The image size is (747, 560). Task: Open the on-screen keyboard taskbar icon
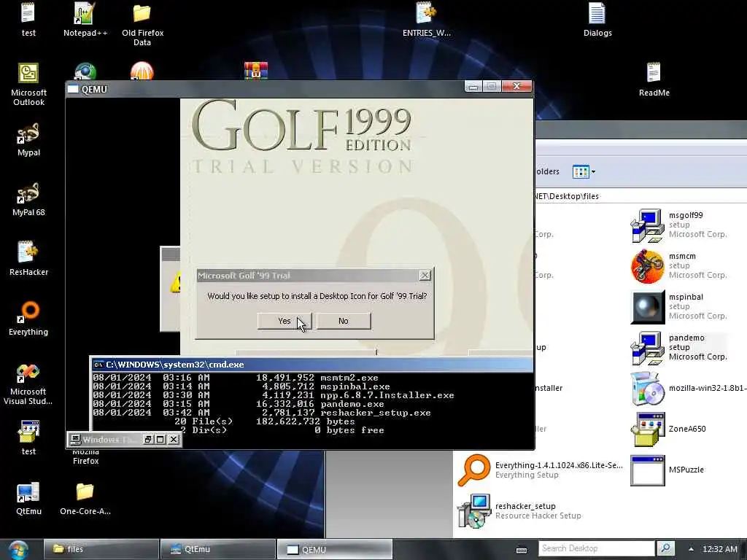522,550
